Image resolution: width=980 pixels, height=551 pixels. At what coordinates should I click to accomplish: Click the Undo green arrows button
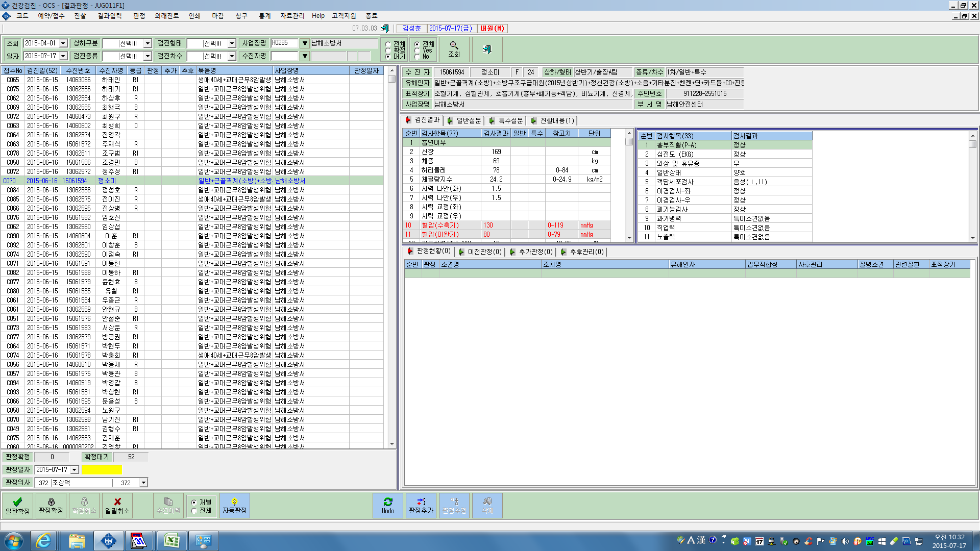tap(388, 506)
